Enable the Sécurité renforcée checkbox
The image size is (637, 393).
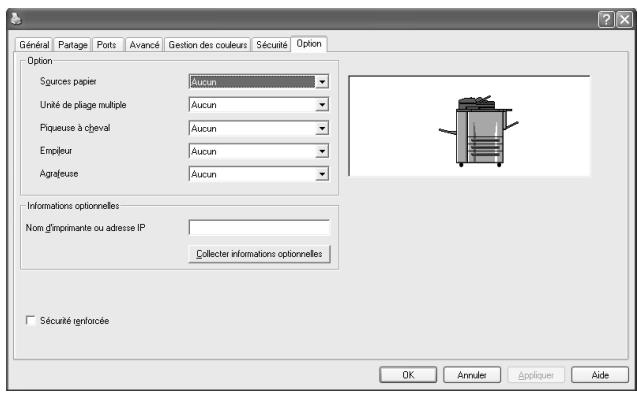[30, 320]
